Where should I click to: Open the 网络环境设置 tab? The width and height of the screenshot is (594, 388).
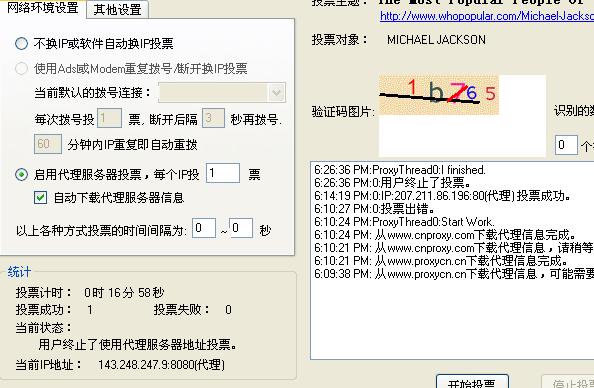point(43,8)
